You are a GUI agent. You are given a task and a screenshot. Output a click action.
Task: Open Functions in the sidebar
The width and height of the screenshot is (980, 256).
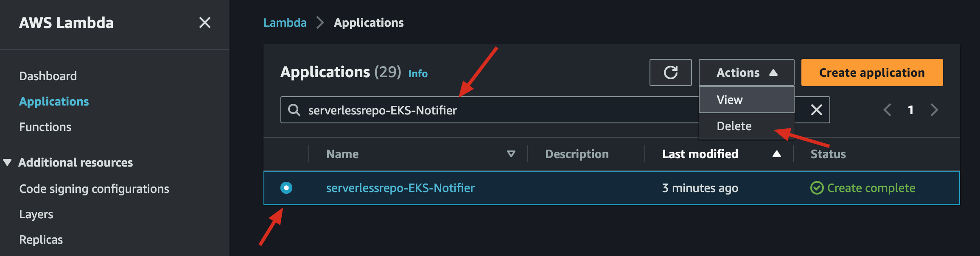click(x=45, y=127)
